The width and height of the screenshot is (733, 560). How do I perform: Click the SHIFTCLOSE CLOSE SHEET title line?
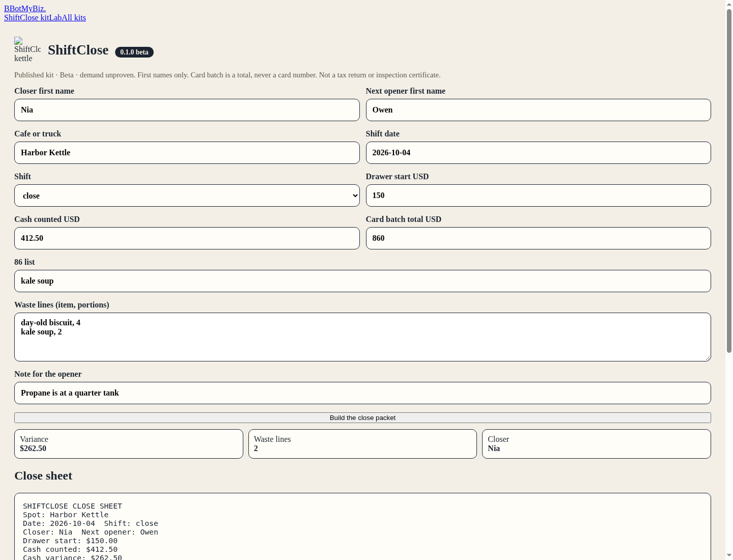click(72, 506)
